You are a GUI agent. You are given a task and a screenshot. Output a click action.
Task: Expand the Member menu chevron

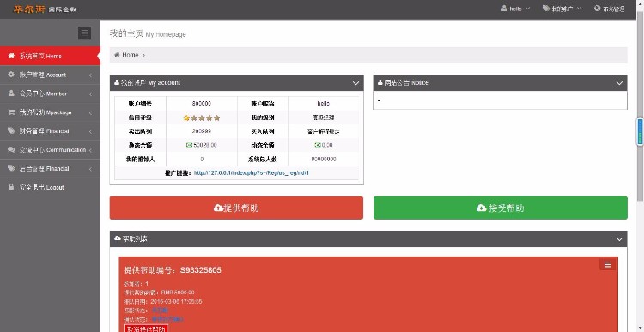point(90,94)
